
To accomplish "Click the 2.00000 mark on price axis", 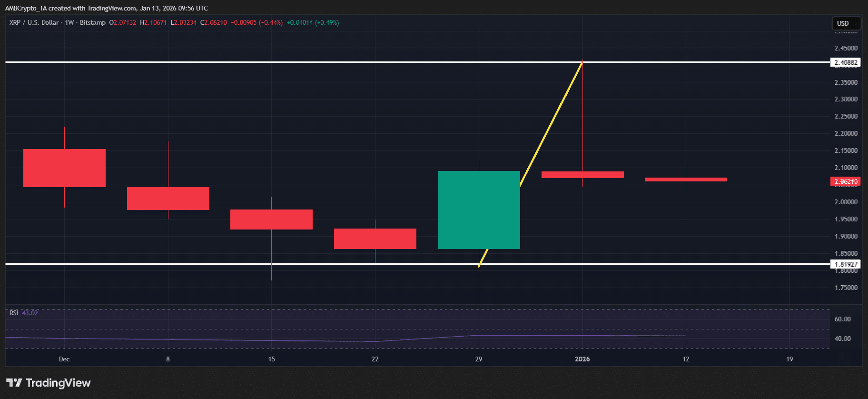I will point(846,202).
